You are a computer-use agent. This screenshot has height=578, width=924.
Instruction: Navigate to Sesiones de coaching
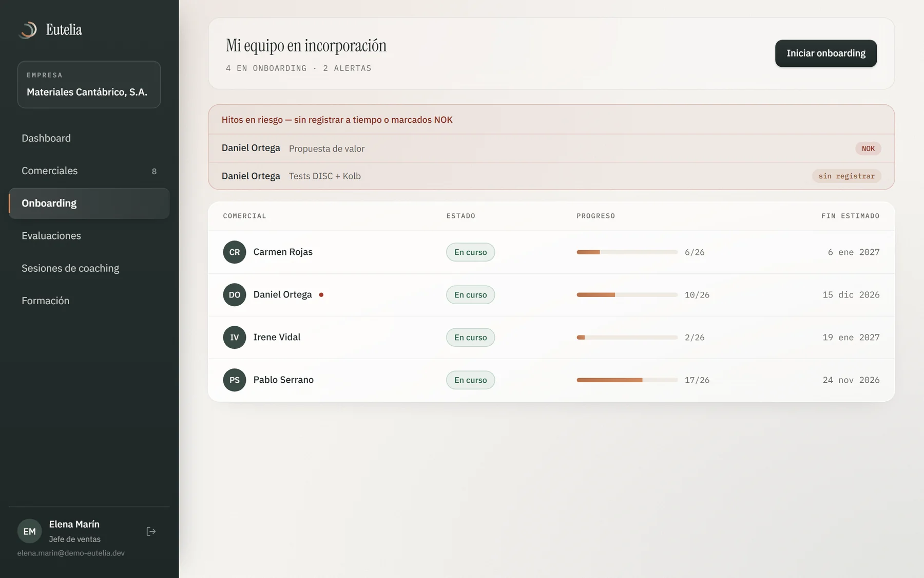click(89, 268)
